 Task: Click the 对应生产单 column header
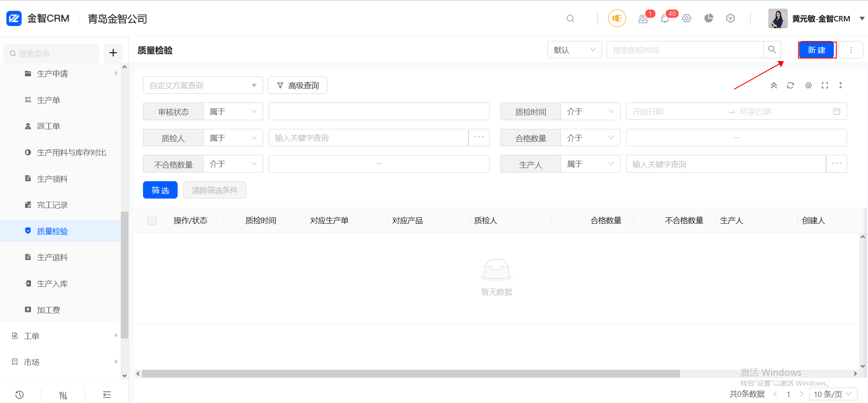click(x=329, y=220)
